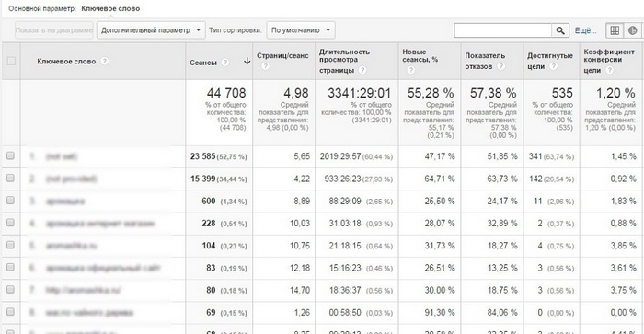Check the checkbox for row with 600 sessions
This screenshot has height=334, width=644.
click(x=10, y=200)
